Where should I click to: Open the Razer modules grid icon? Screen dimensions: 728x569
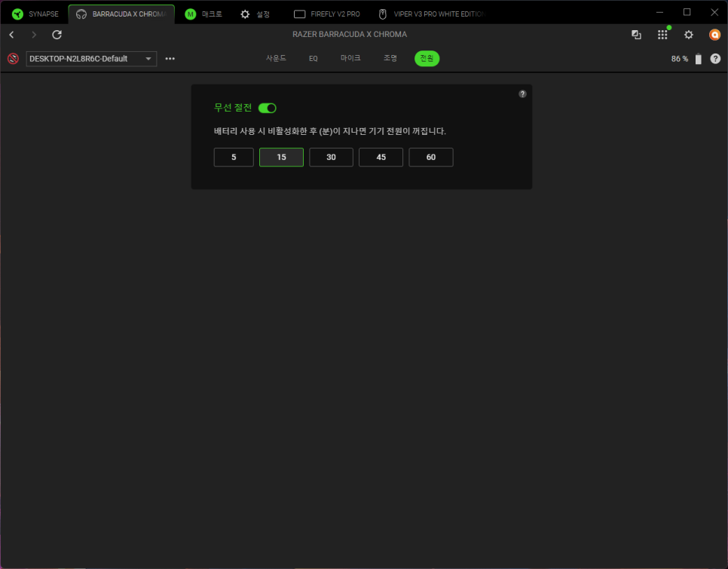pos(662,35)
